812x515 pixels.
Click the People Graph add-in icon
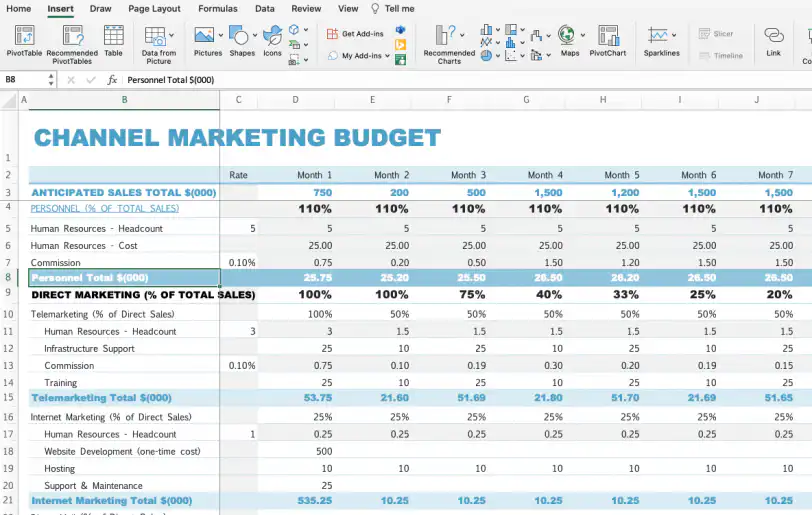point(400,60)
